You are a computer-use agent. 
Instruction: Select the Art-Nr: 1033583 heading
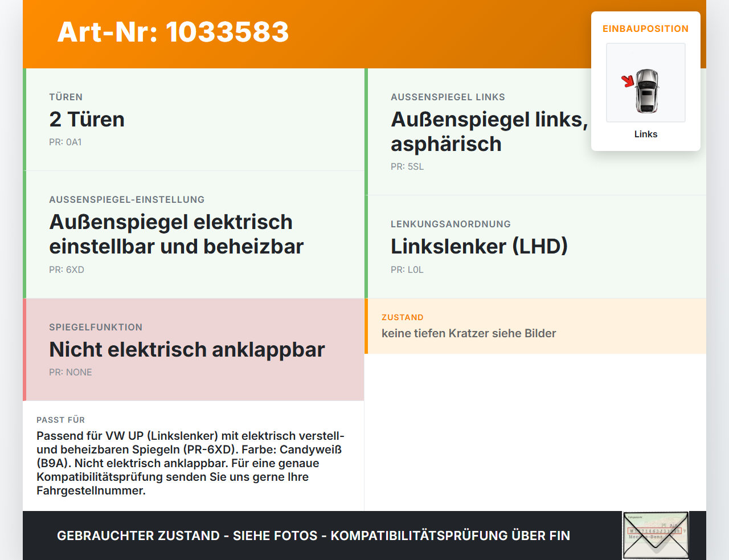pos(173,32)
